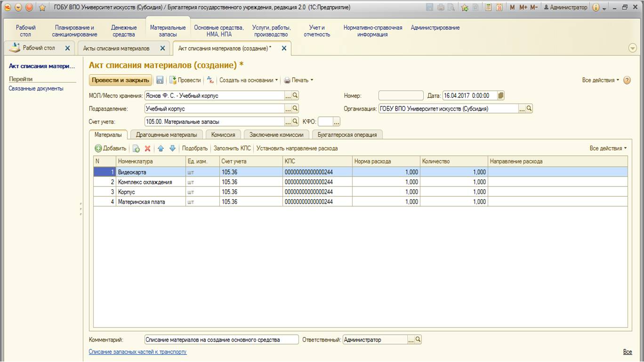Click the M+ memory add button
The height and width of the screenshot is (362, 644).
523,8
